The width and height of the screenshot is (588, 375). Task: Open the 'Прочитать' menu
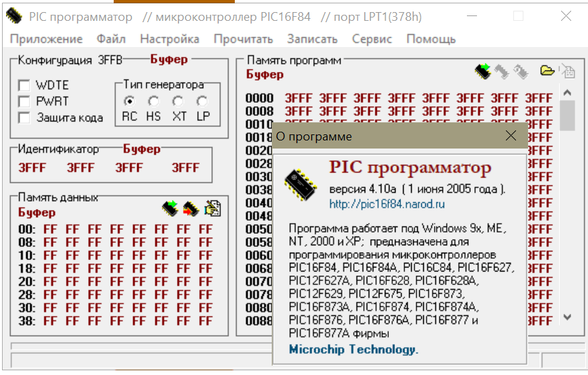coord(244,39)
